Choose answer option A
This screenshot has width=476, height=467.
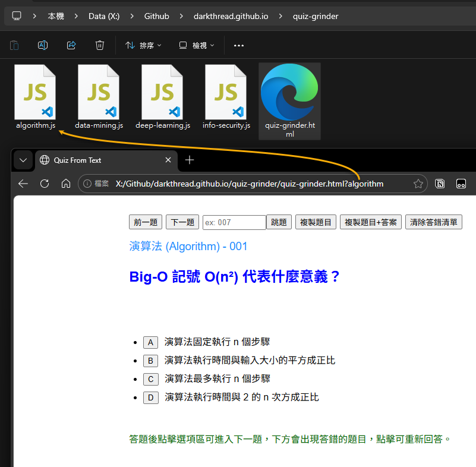[x=151, y=342]
